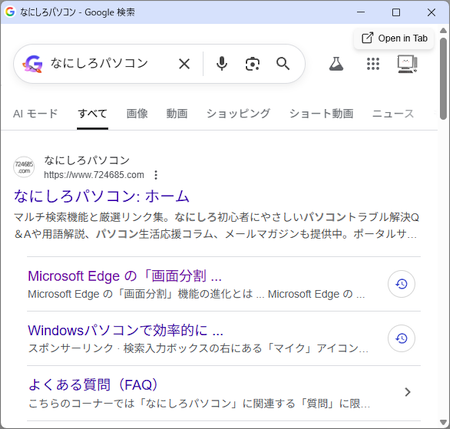
Task: Open Google Lens image search icon
Action: [x=252, y=64]
